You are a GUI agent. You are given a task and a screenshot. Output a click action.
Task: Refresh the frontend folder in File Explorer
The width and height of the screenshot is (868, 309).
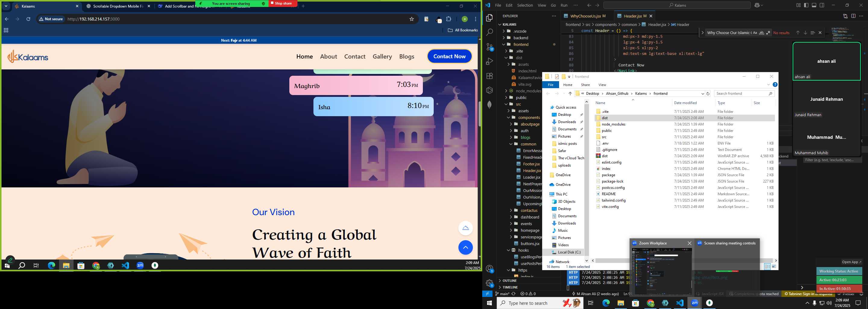pos(708,94)
